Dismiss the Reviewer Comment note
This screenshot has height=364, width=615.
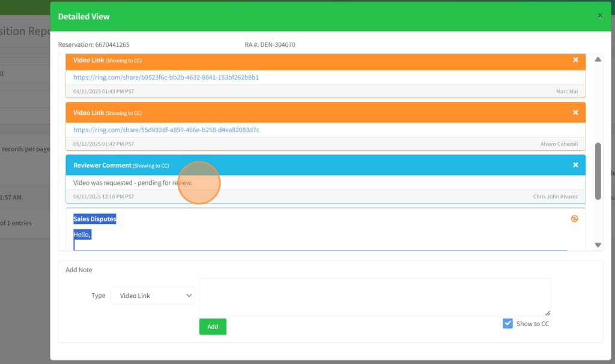(575, 165)
